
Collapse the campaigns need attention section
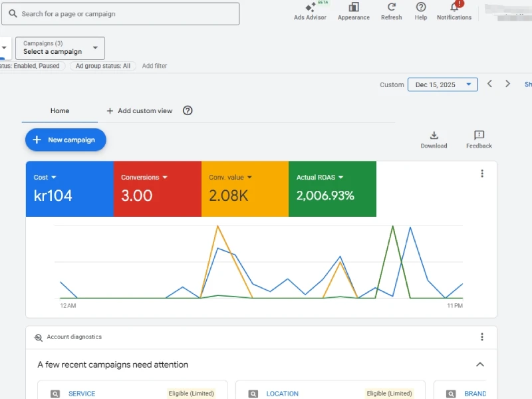click(479, 364)
